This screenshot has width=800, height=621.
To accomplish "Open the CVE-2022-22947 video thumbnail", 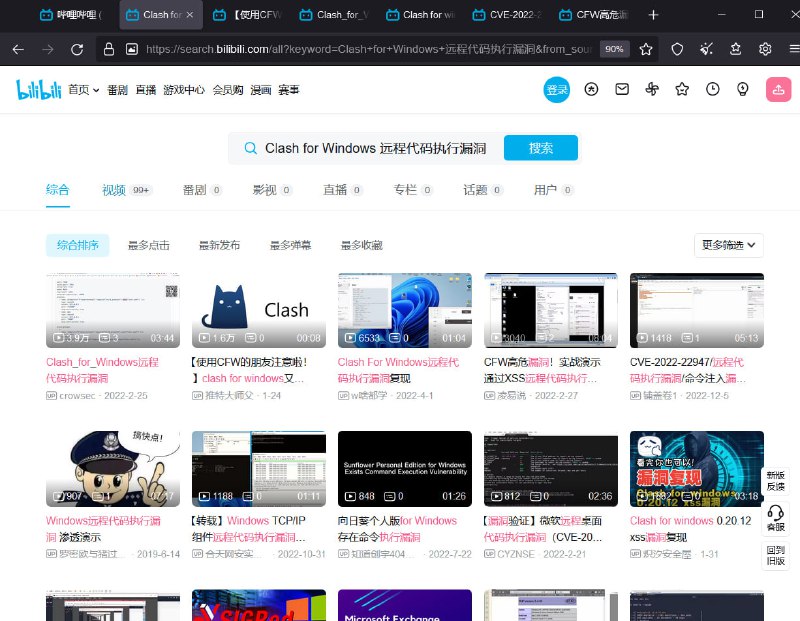I will (696, 310).
